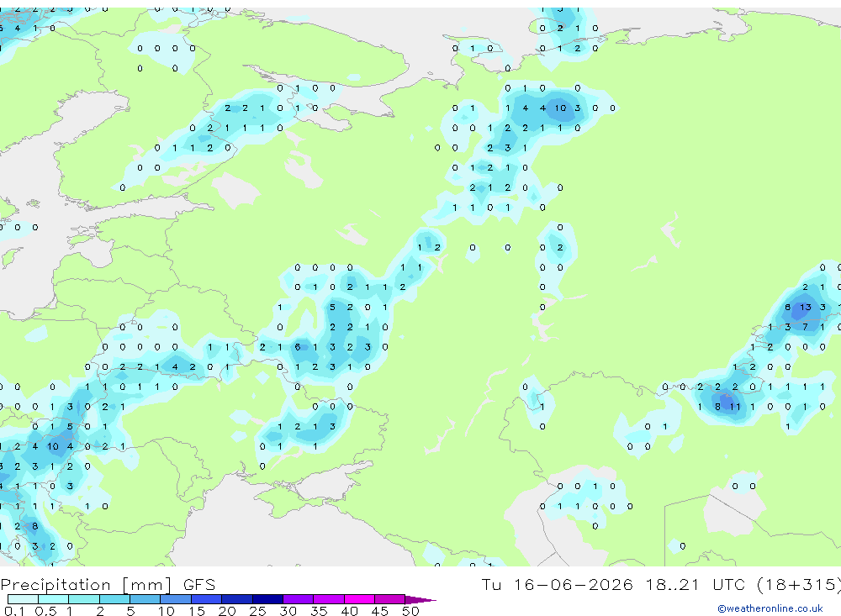Click the legend label '50'
This screenshot has height=616, width=841.
pyautogui.click(x=410, y=611)
